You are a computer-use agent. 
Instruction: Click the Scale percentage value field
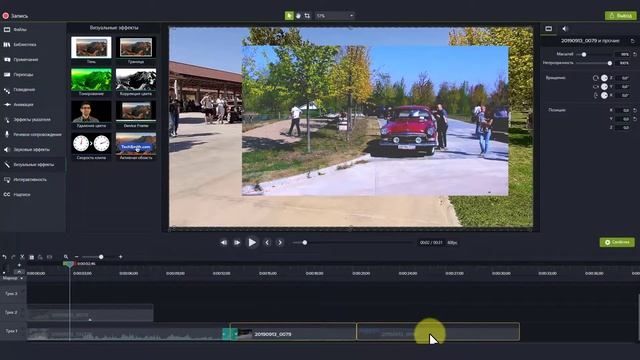pyautogui.click(x=623, y=54)
